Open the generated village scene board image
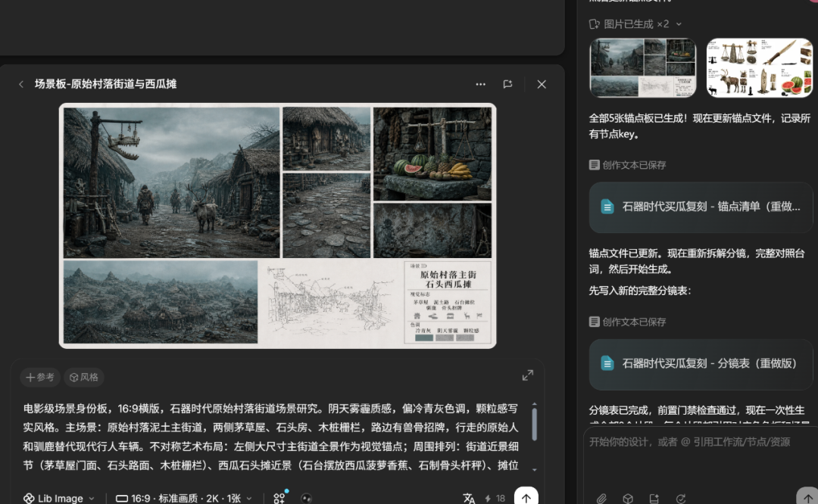Screen dimensions: 818x504 [x=277, y=226]
